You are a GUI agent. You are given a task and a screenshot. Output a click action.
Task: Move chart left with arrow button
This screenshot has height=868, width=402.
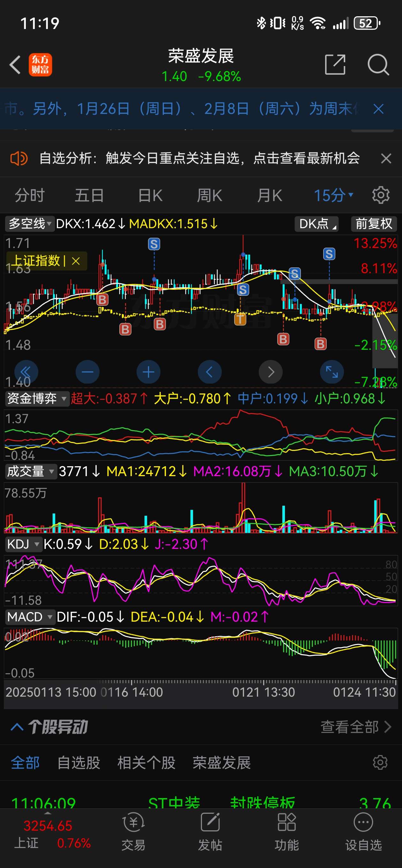(x=209, y=372)
